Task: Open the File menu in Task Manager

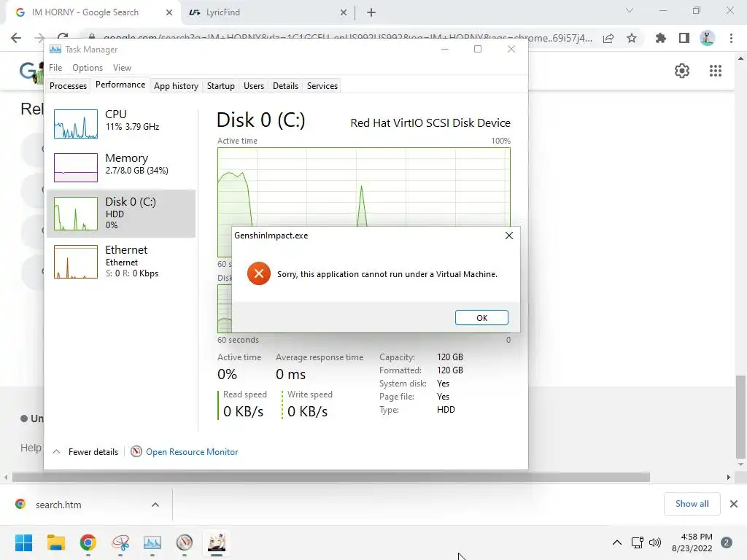Action: pos(55,68)
